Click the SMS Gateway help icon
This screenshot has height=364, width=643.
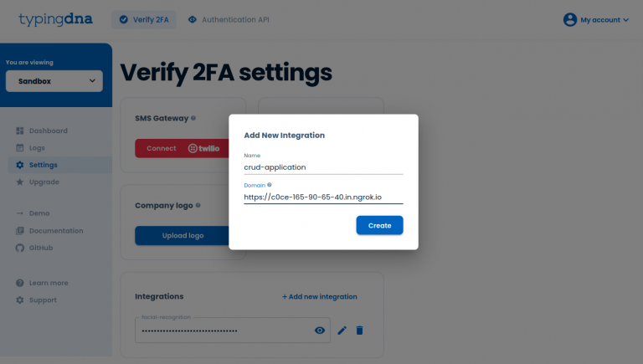[x=193, y=118]
